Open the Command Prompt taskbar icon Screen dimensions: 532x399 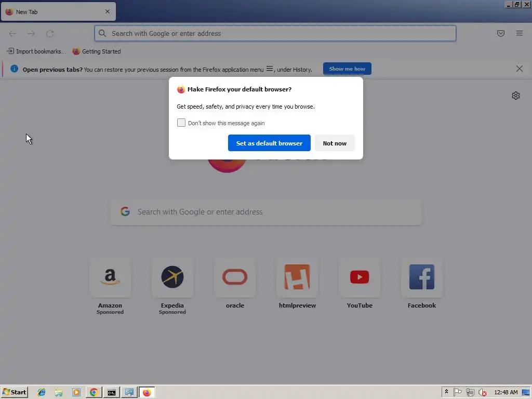tap(112, 393)
